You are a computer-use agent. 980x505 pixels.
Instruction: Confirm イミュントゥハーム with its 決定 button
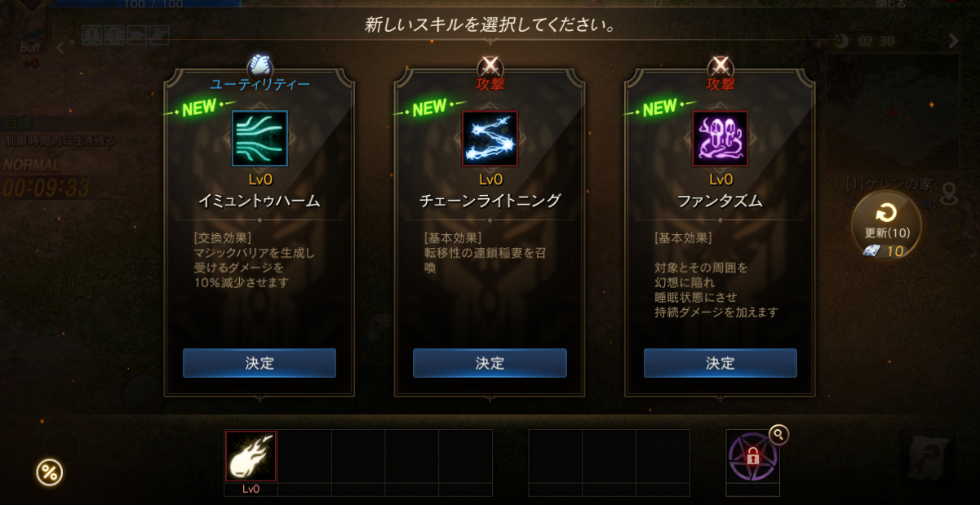[259, 363]
